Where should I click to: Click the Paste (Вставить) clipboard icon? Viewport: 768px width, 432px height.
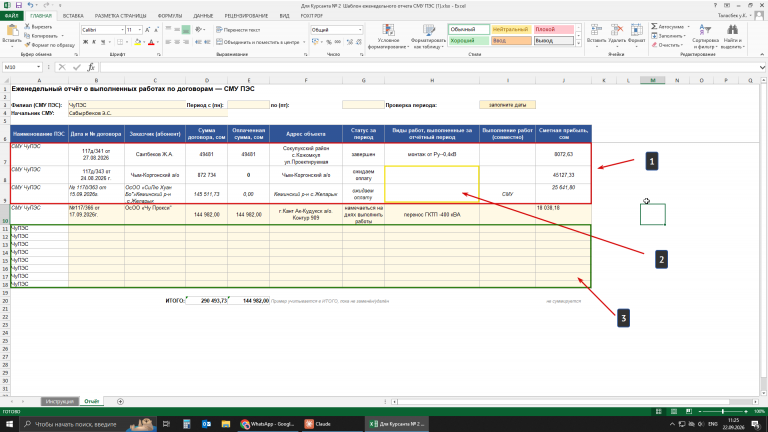[x=11, y=31]
